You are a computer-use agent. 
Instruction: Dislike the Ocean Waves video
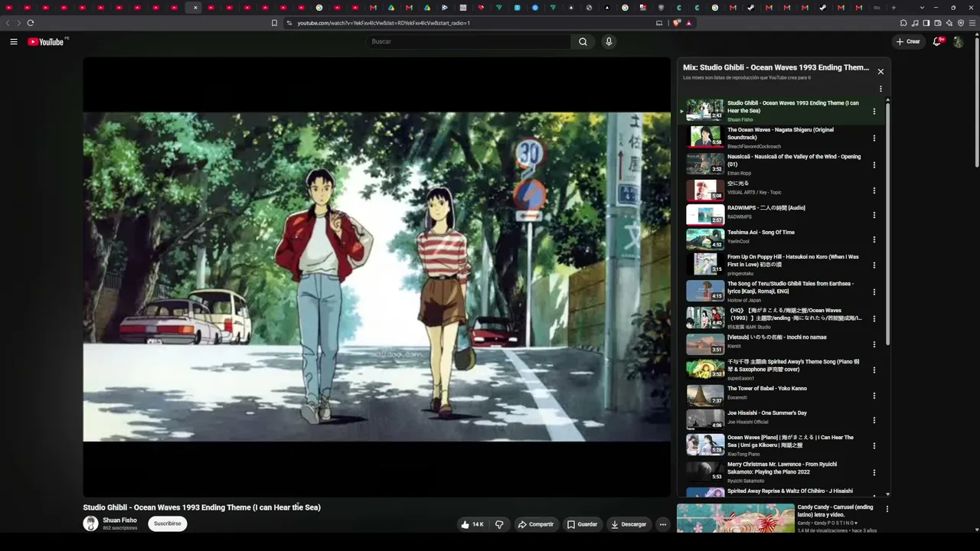(x=499, y=524)
